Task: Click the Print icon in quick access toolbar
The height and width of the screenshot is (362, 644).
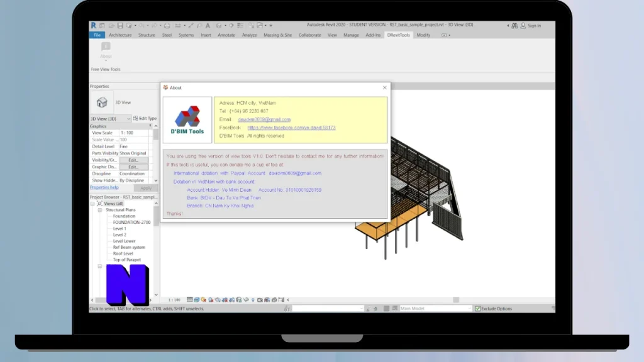Action: coord(167,25)
